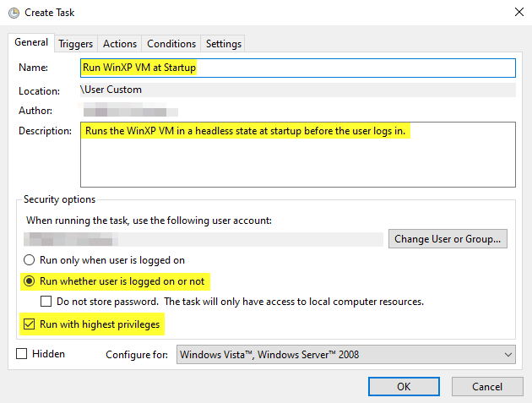
Task: Select Run only when user is logged on
Action: point(30,260)
